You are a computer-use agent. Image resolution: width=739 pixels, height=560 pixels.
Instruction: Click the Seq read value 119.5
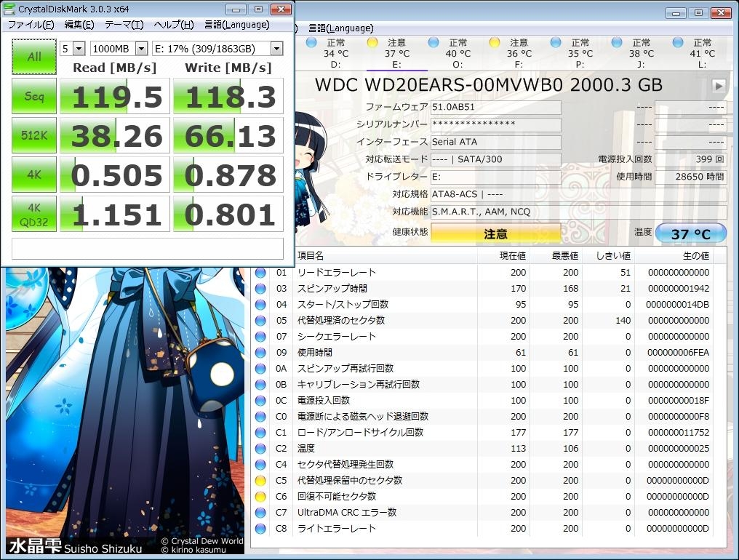114,97
